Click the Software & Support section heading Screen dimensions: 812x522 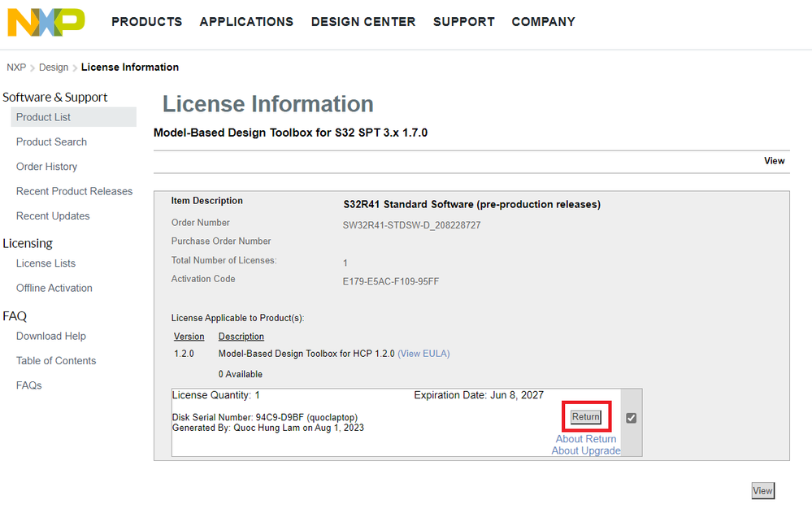click(x=55, y=98)
